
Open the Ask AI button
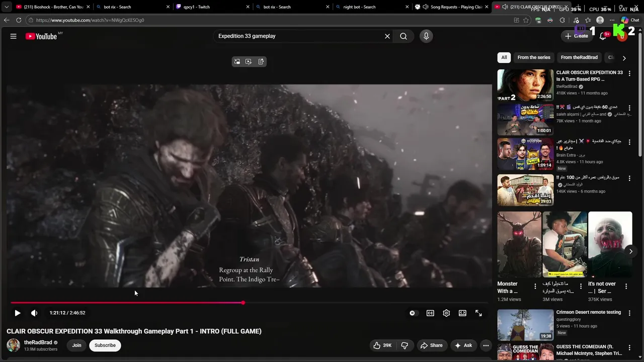coord(463,345)
